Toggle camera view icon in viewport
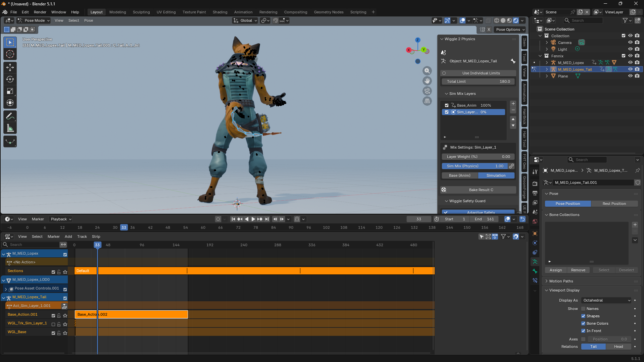The image size is (644, 362). [x=427, y=91]
